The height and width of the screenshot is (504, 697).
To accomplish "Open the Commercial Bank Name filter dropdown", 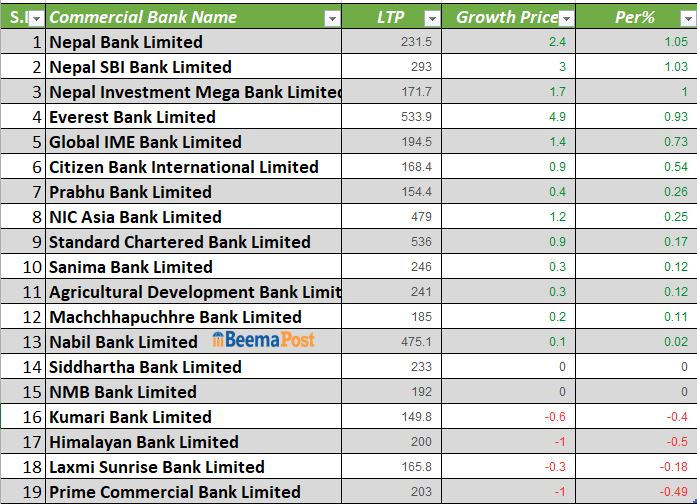I will coord(332,18).
